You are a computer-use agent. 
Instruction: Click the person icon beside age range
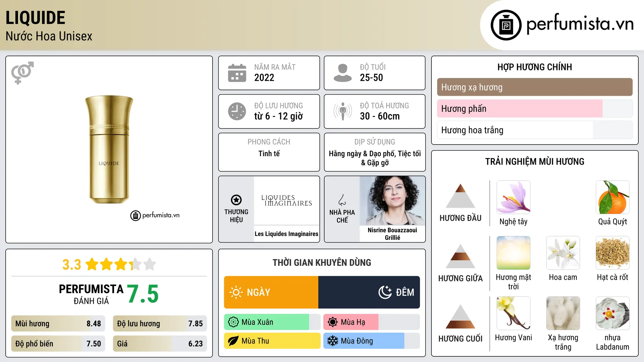[x=342, y=73]
